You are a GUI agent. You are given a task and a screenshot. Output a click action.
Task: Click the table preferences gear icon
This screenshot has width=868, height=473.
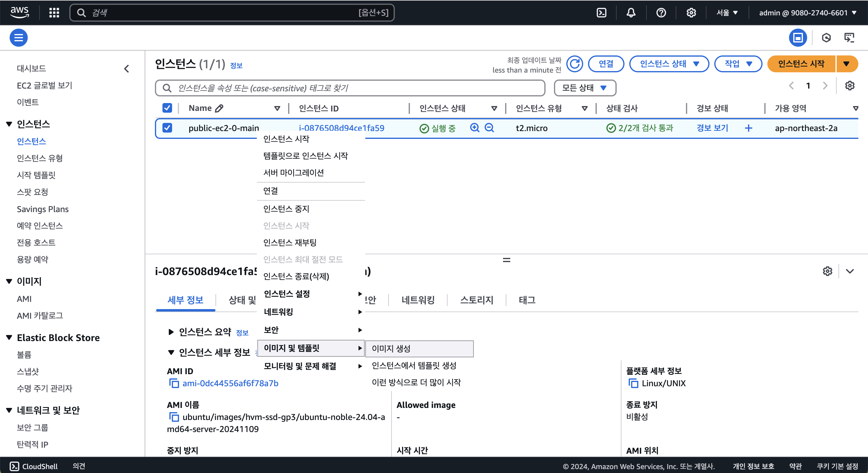click(x=850, y=86)
